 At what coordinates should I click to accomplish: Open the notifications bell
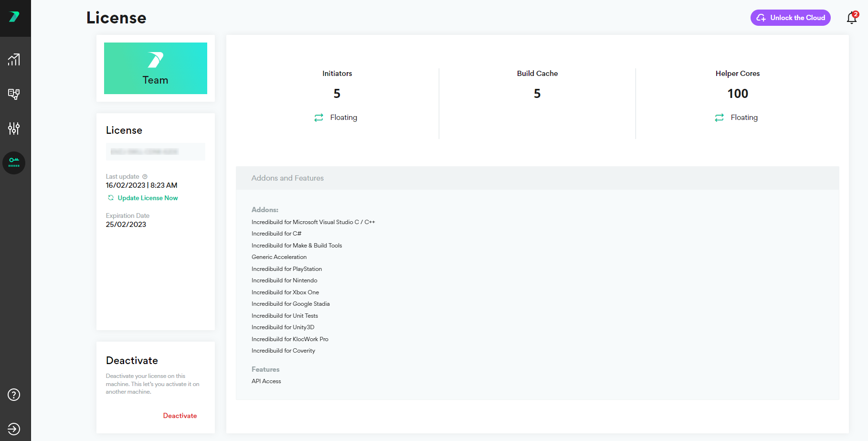pos(852,18)
